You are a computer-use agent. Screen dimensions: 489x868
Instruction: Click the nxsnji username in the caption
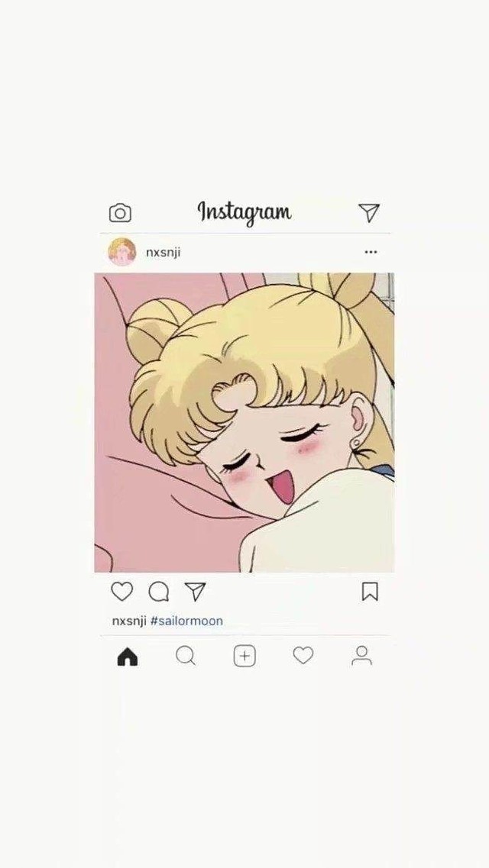(129, 621)
